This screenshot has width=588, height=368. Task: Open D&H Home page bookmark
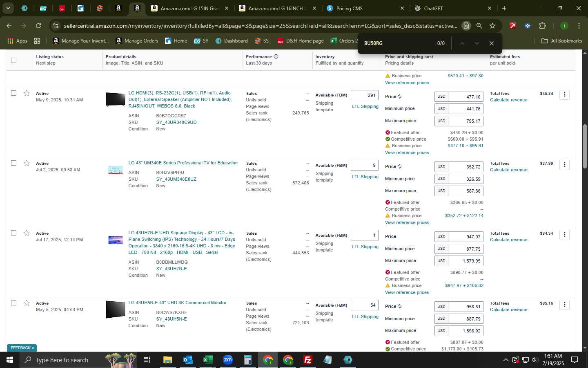[301, 41]
